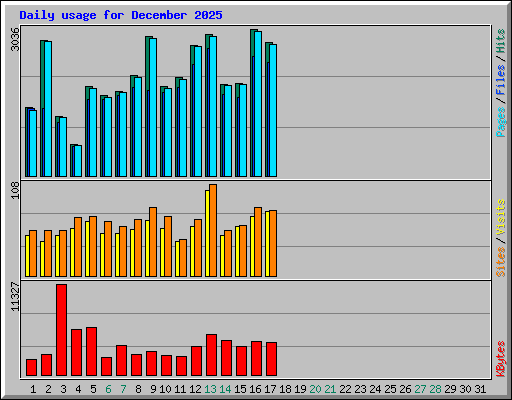
Task: Click day 26 on the x-axis
Action: 405,389
